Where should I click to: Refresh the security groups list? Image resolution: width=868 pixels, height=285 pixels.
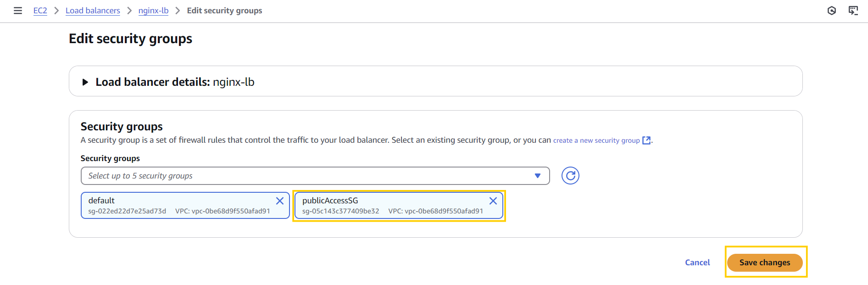tap(570, 176)
